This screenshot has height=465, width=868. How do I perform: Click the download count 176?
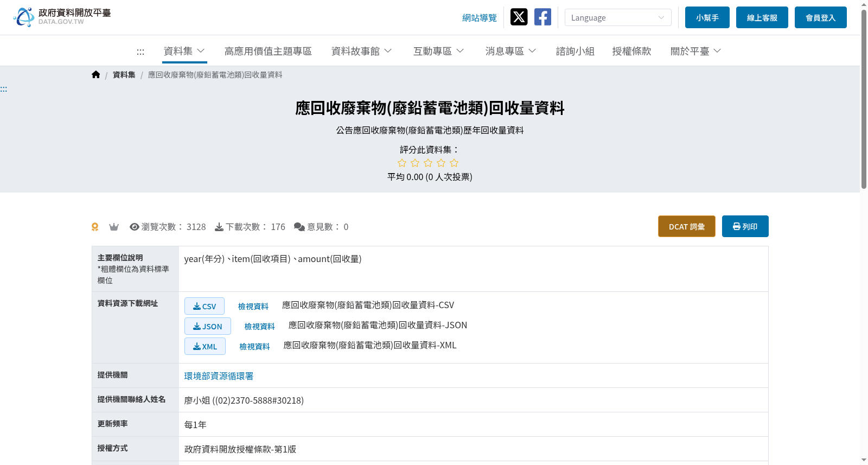(x=278, y=227)
